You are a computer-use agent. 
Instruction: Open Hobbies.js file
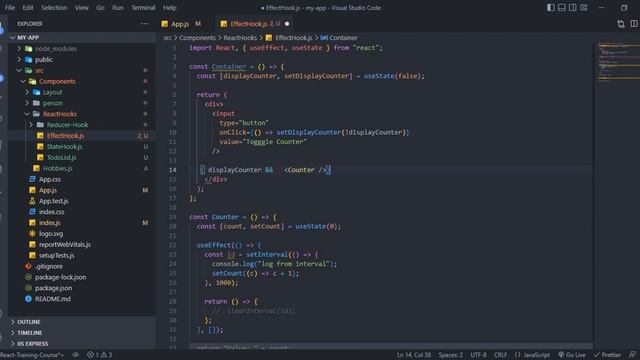point(82,168)
